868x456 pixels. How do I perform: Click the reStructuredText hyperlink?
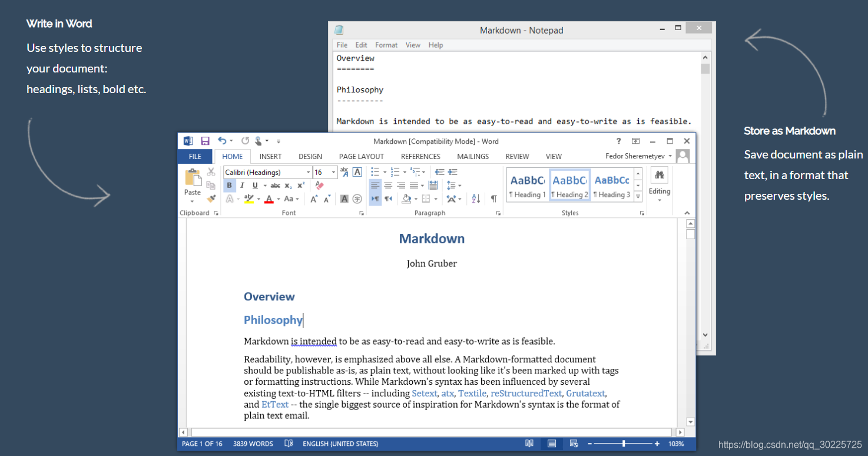pos(526,393)
